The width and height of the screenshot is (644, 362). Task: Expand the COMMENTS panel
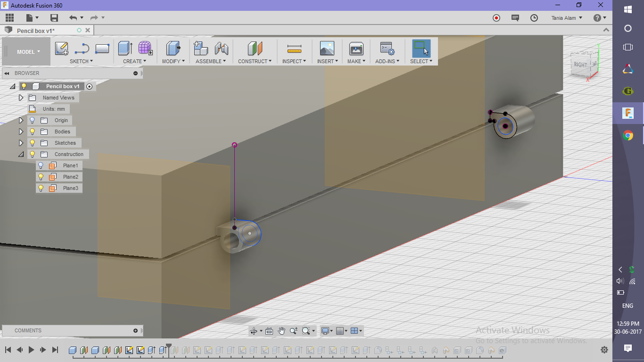coord(136,330)
